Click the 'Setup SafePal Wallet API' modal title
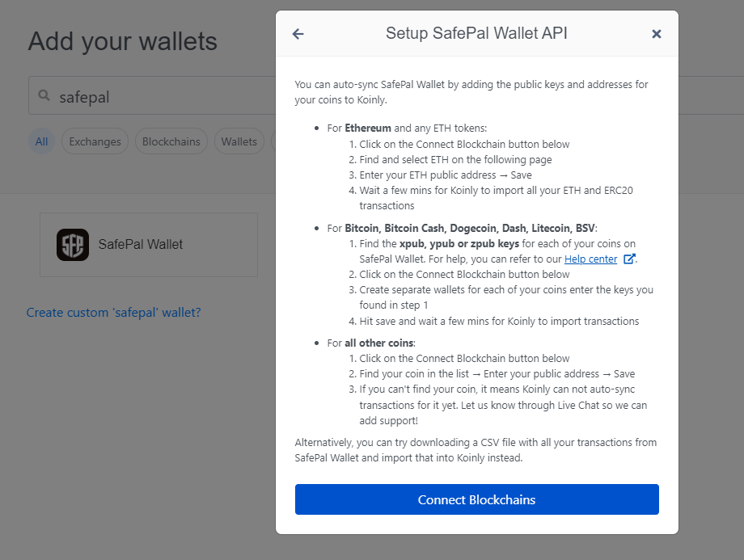This screenshot has height=560, width=744. point(476,33)
